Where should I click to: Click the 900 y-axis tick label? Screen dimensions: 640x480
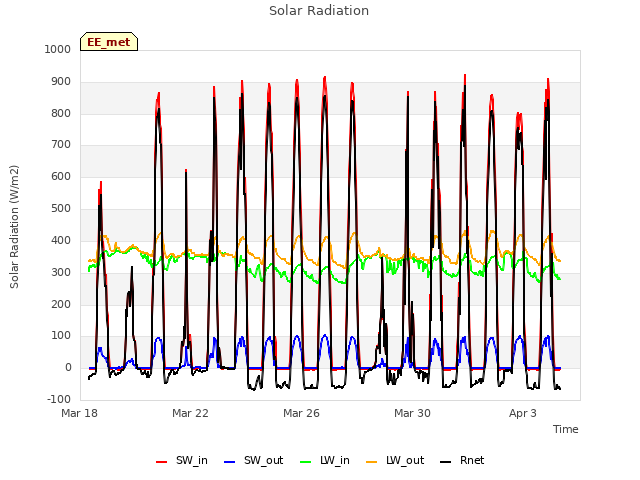[x=61, y=82]
